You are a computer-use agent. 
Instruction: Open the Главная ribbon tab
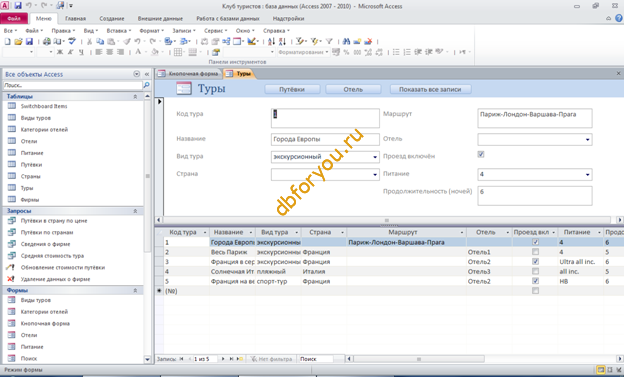pos(75,18)
